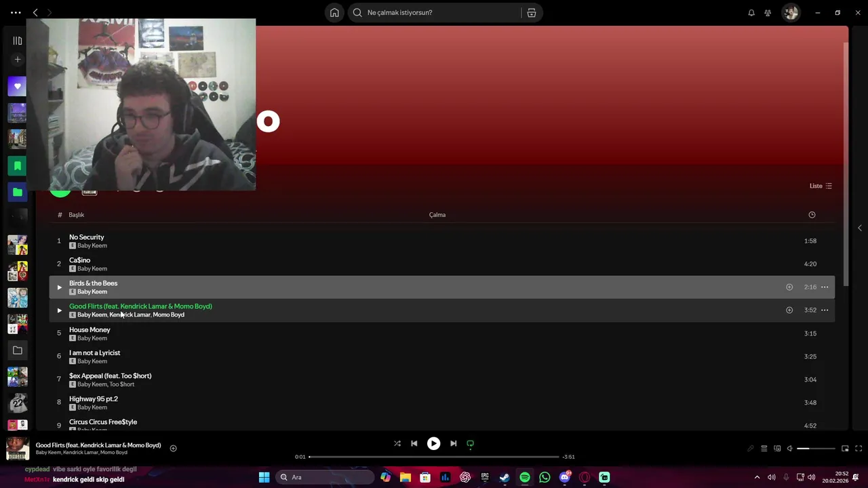
Task: Show hidden system tray icons
Action: (757, 477)
